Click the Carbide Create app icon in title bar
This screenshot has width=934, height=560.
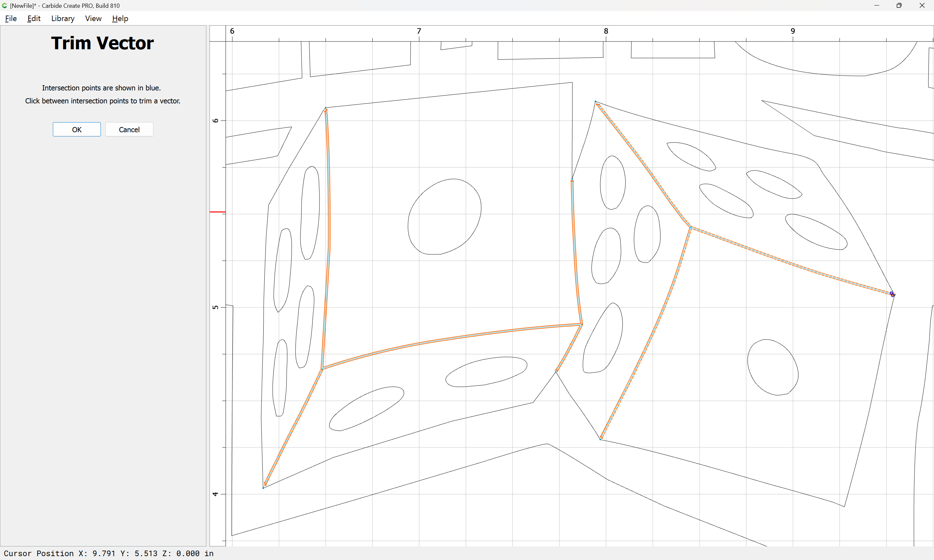coord(5,6)
